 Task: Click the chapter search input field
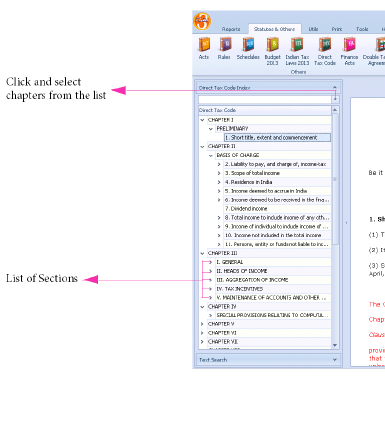(x=265, y=99)
